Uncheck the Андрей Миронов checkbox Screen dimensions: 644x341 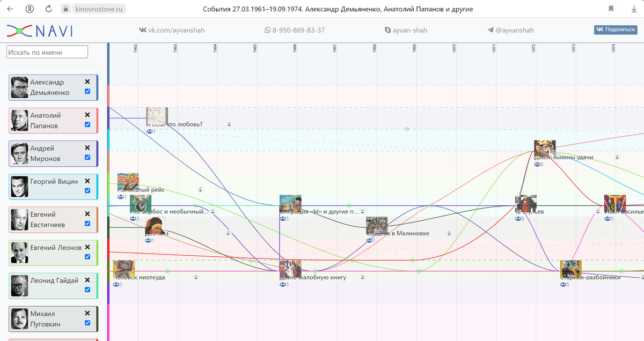87,158
